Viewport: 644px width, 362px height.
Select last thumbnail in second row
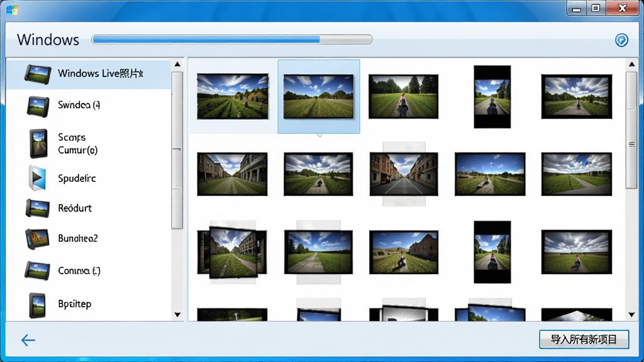577,174
